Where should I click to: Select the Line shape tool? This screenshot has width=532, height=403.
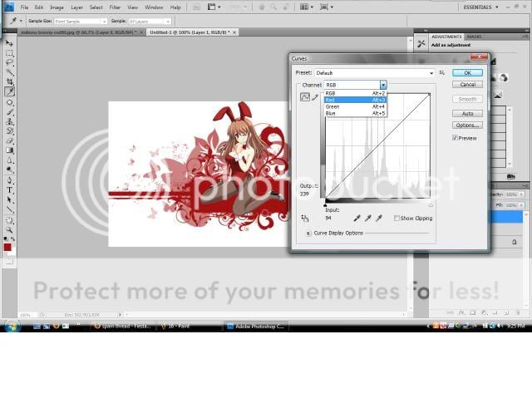click(9, 209)
